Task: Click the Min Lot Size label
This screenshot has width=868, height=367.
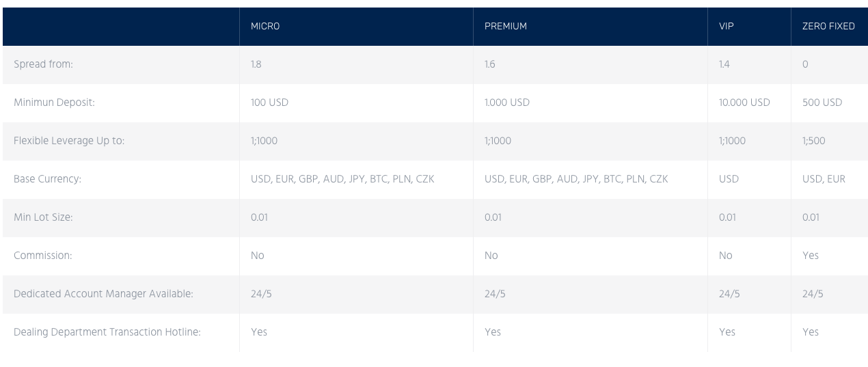Action: [43, 218]
